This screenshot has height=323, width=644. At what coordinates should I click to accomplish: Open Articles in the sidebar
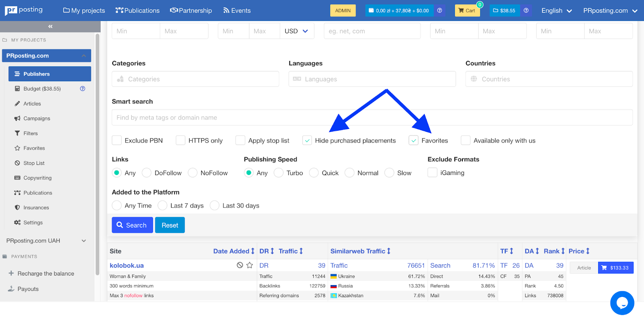(x=32, y=104)
